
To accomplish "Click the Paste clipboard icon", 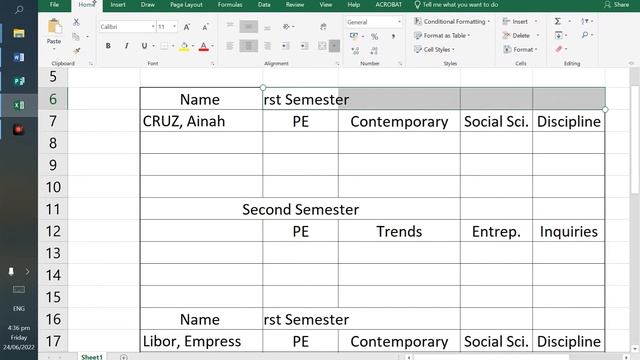I will pos(54,27).
